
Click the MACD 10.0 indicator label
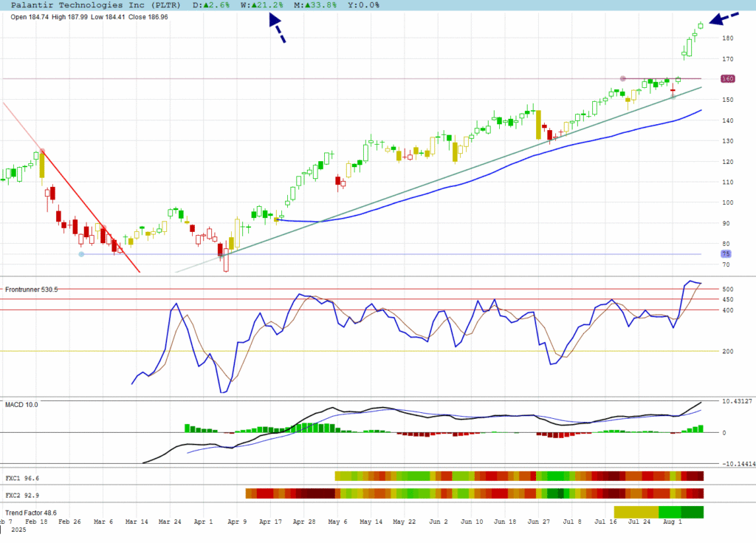pyautogui.click(x=21, y=404)
